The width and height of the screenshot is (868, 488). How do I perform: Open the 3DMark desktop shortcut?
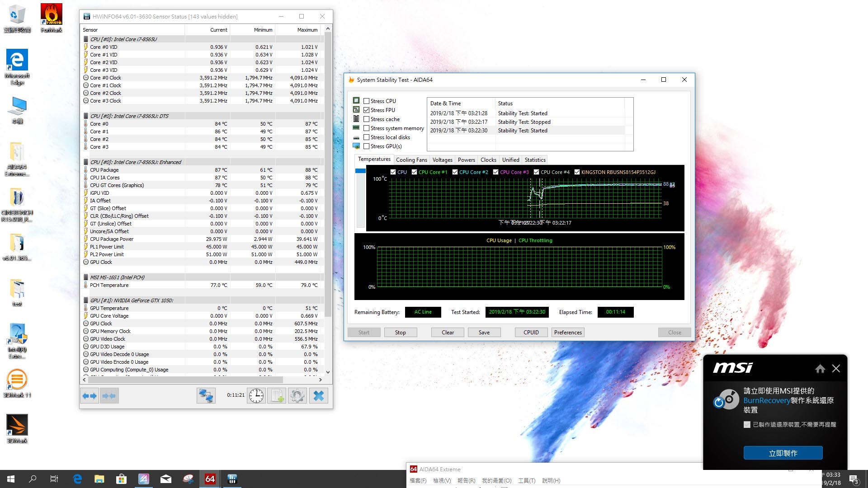(x=17, y=428)
